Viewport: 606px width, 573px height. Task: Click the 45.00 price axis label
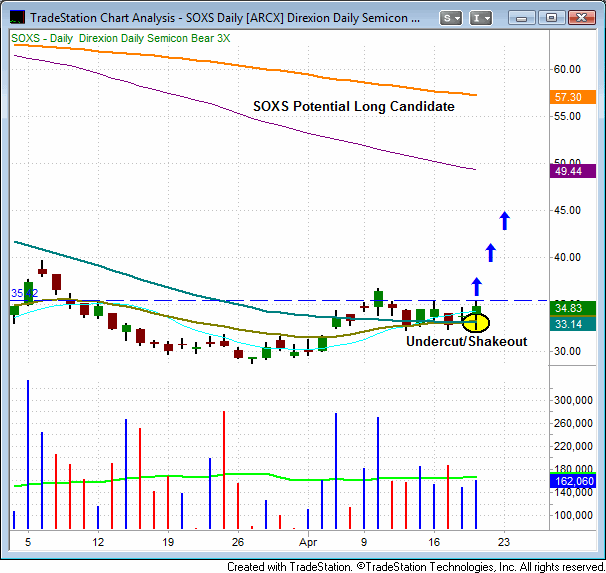tap(567, 210)
